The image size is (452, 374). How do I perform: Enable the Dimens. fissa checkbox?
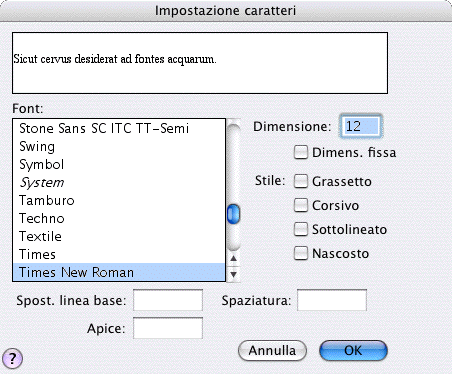pyautogui.click(x=301, y=152)
